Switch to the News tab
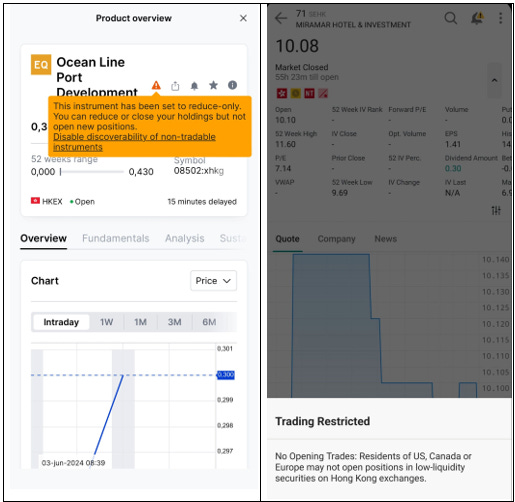Viewport: 515px width, 502px height. point(386,239)
